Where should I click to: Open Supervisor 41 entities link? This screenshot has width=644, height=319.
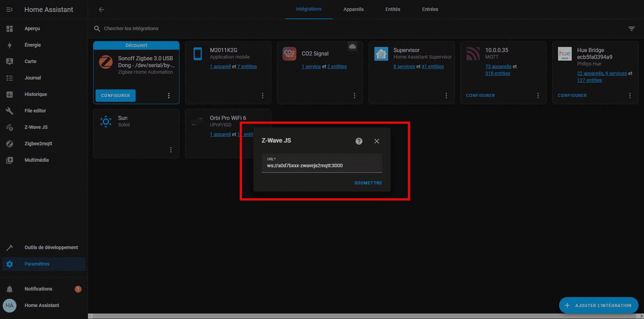click(x=432, y=66)
